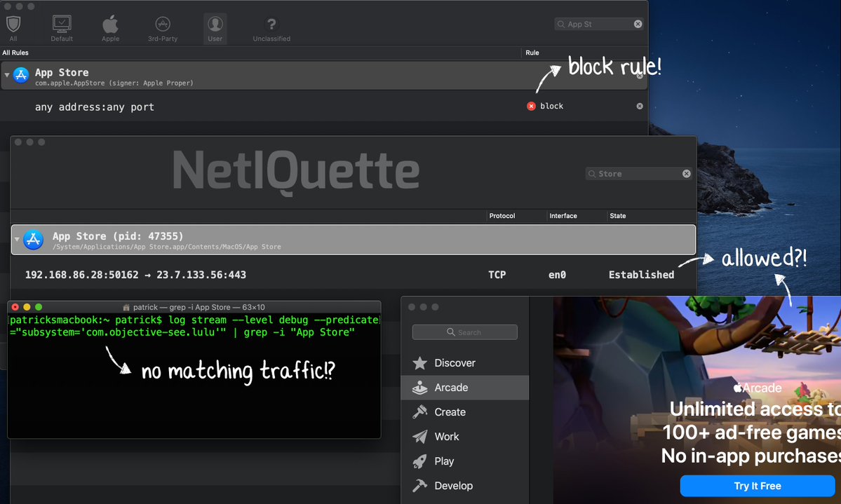Viewport: 841px width, 504px height.
Task: Click the TCP protocol cell
Action: coord(497,275)
